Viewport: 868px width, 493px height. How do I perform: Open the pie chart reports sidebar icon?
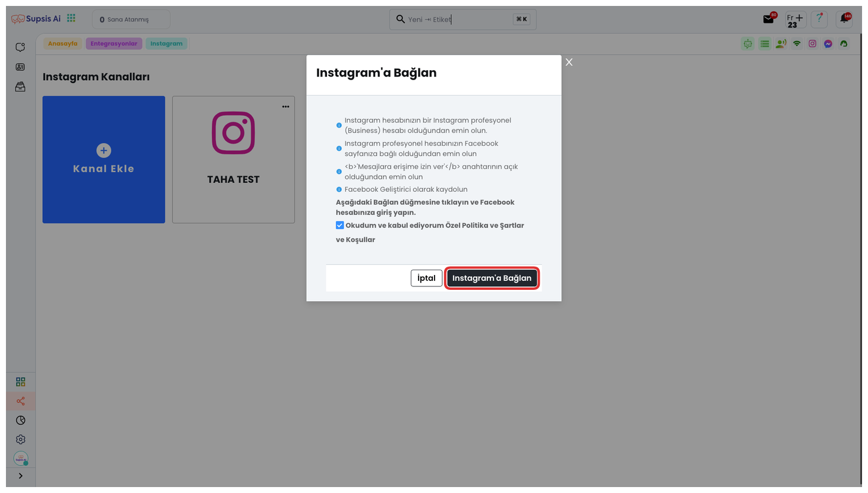tap(21, 421)
